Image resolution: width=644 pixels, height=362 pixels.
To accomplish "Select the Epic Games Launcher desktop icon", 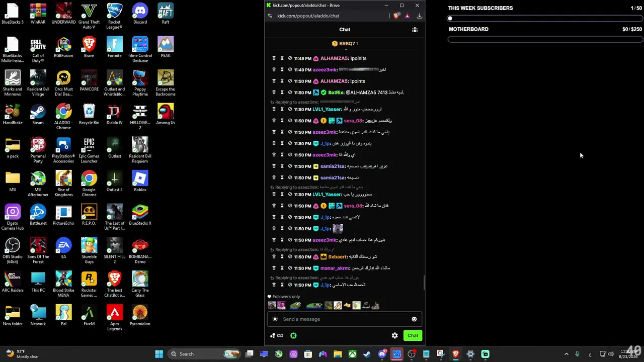I will click(89, 150).
